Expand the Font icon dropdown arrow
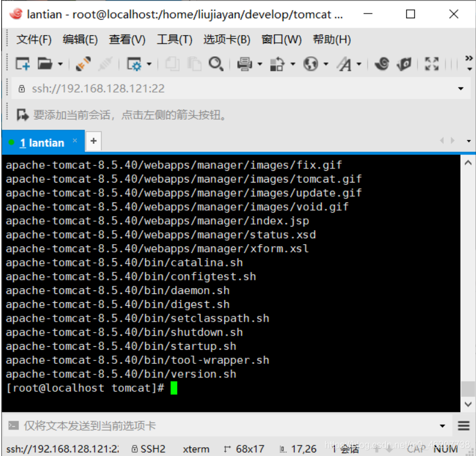The width and height of the screenshot is (476, 456). click(x=359, y=64)
